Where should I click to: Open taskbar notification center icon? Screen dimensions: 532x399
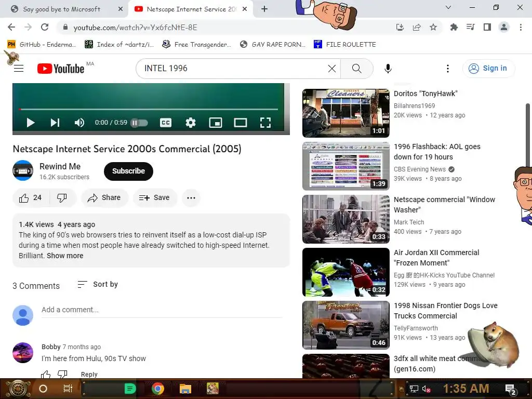pos(511,389)
